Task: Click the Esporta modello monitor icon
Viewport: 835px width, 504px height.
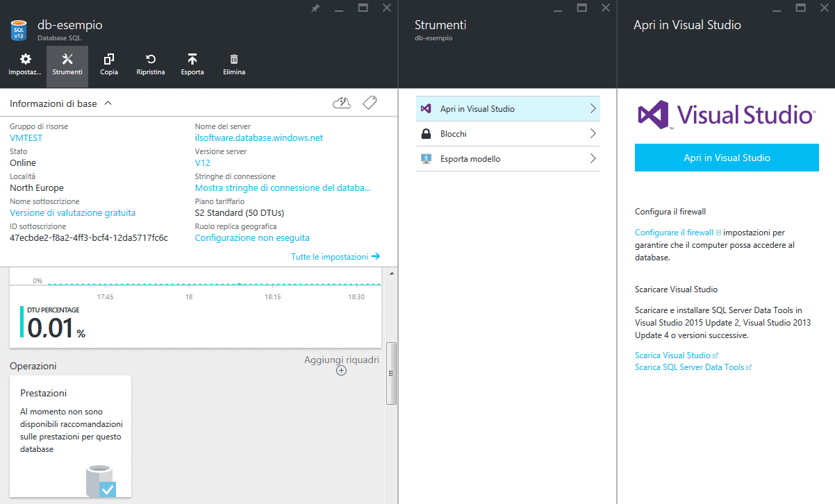Action: (427, 159)
